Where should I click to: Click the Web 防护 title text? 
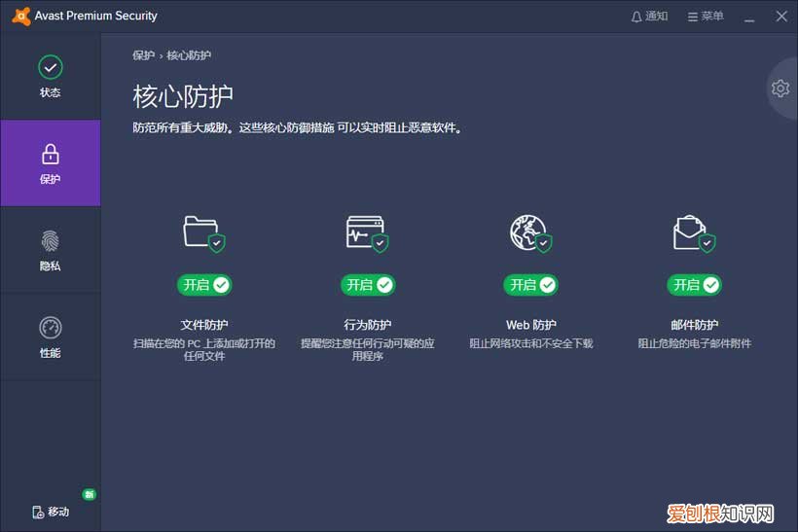530,325
